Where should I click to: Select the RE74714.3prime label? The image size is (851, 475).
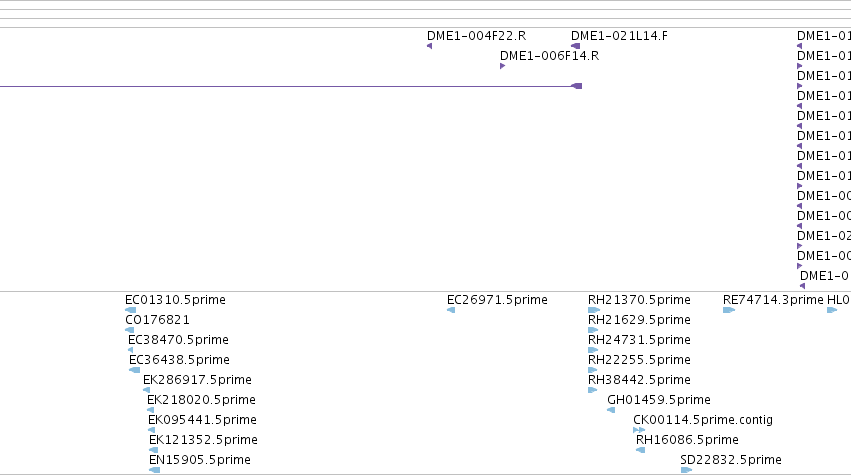click(x=773, y=300)
